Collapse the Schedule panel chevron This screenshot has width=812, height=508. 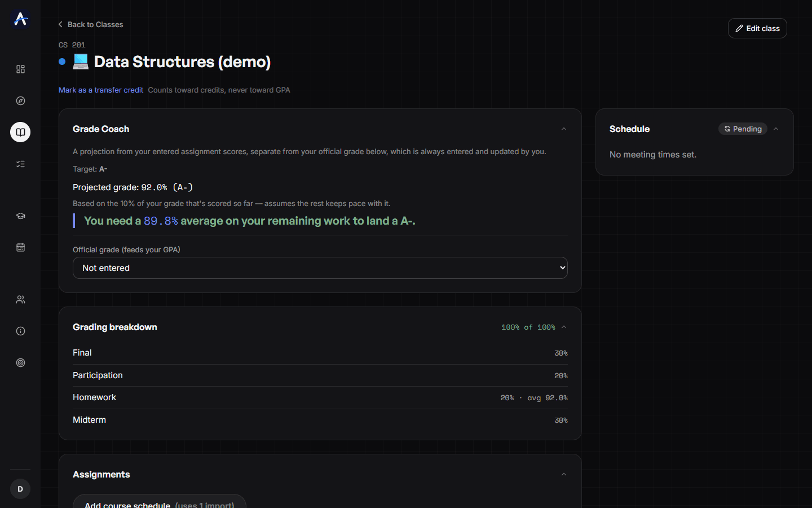776,129
